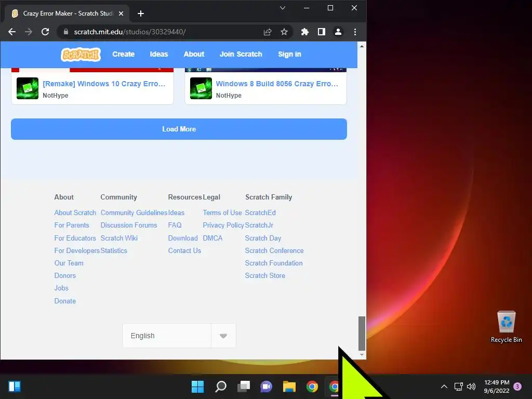Open Windows 8 Build 8056 Crazy Error project link

pyautogui.click(x=277, y=84)
